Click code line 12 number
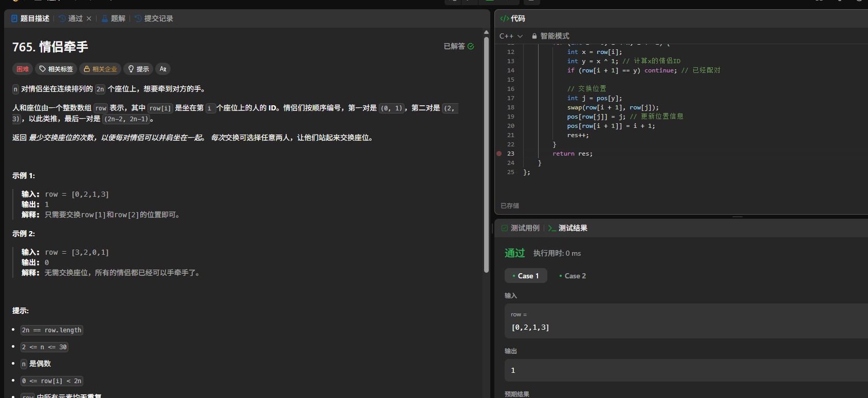The width and height of the screenshot is (868, 398). [511, 52]
